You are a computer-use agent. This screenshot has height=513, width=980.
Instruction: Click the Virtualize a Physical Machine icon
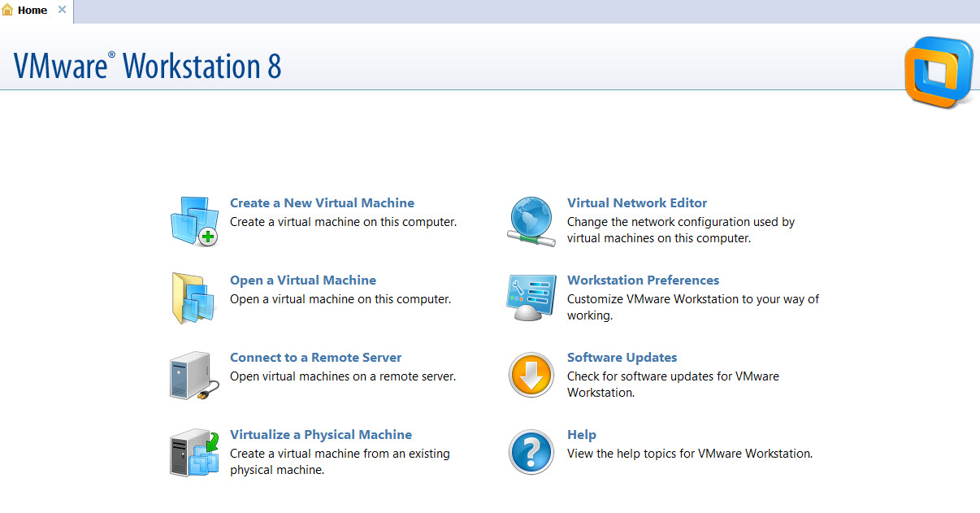coord(195,453)
